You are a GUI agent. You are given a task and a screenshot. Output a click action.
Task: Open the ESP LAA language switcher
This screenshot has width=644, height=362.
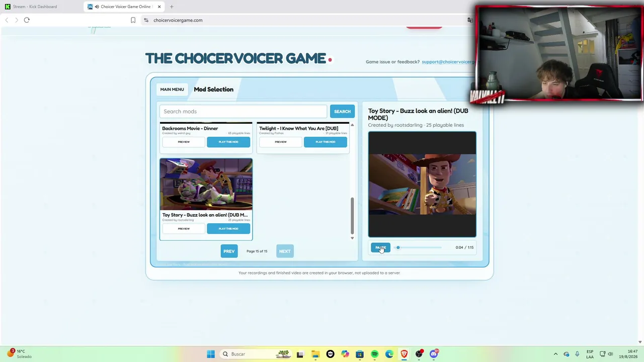click(590, 354)
